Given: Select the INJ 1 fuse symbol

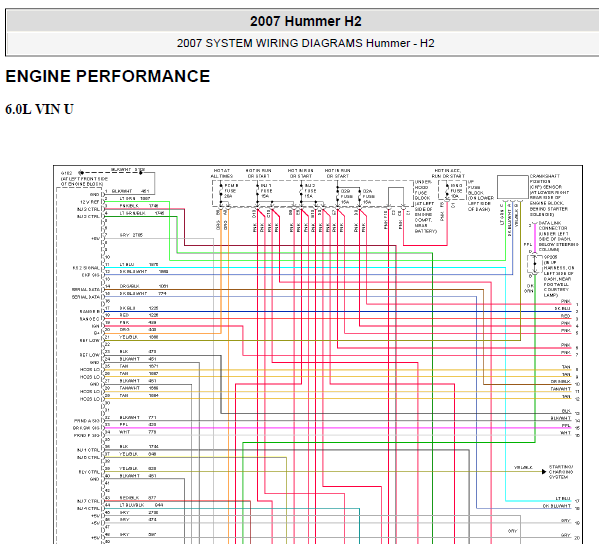Looking at the screenshot, I should coord(258,191).
